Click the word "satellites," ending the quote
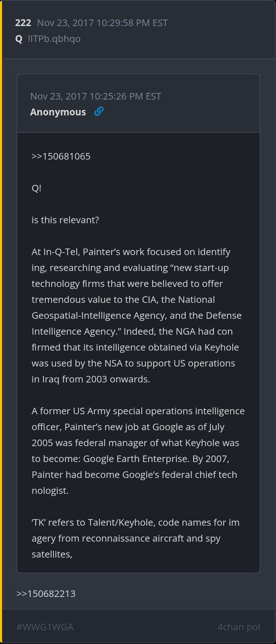The width and height of the screenshot is (276, 644). [x=52, y=554]
